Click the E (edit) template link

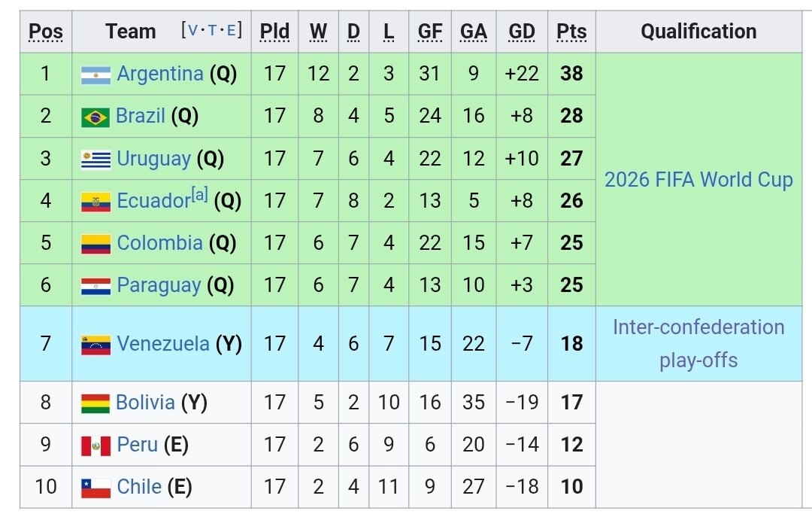point(231,30)
